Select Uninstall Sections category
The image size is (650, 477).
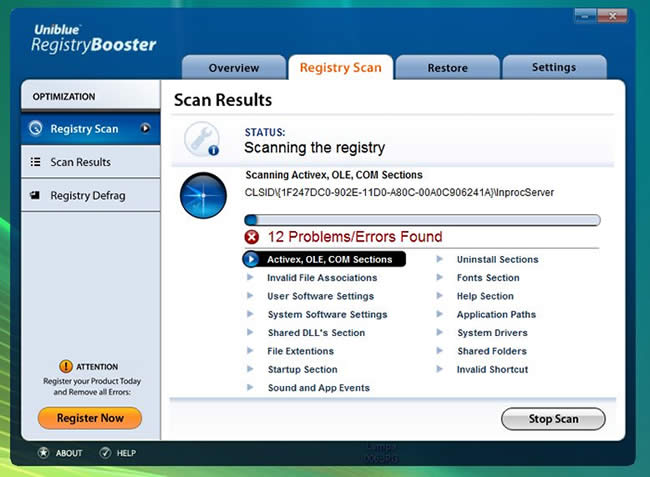[497, 259]
